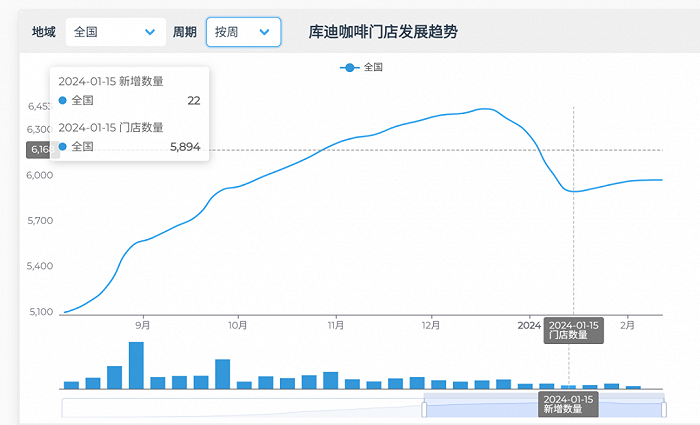Click the 2024-01-15 新增数量 tooltip heading
This screenshot has height=425, width=700.
[x=111, y=81]
